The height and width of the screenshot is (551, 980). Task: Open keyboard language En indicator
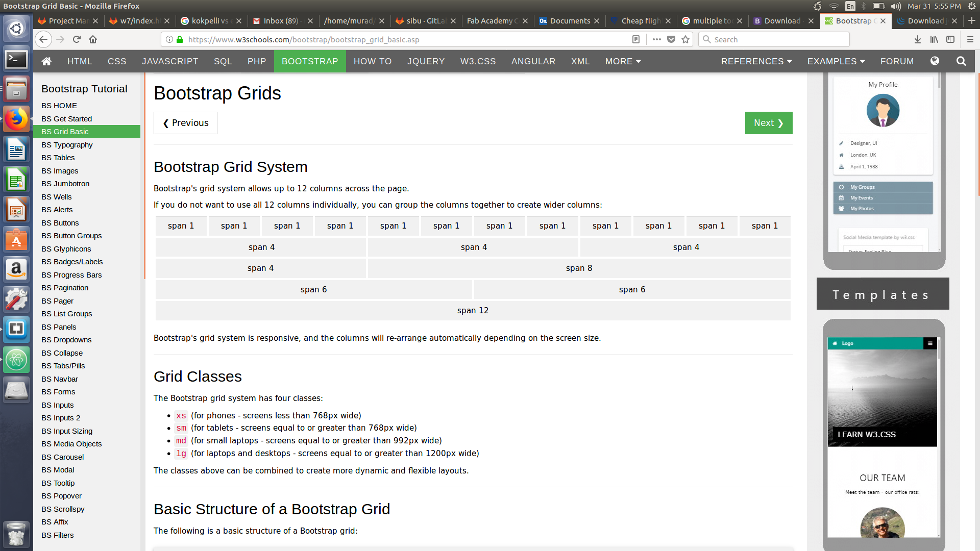pyautogui.click(x=850, y=6)
